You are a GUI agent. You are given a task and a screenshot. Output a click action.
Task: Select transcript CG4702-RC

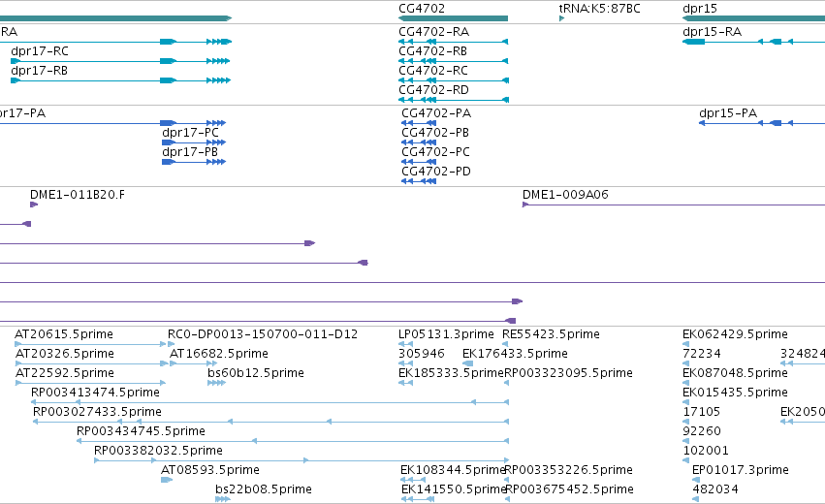point(433,71)
